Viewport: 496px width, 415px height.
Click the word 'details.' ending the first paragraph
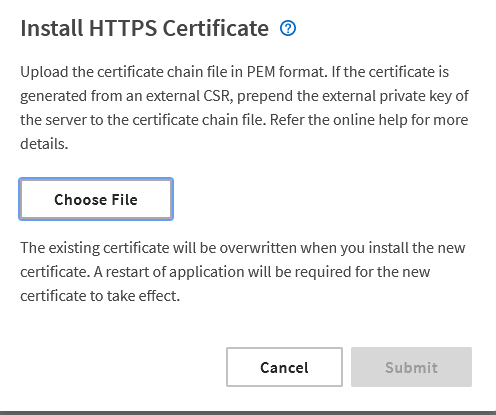pyautogui.click(x=44, y=144)
